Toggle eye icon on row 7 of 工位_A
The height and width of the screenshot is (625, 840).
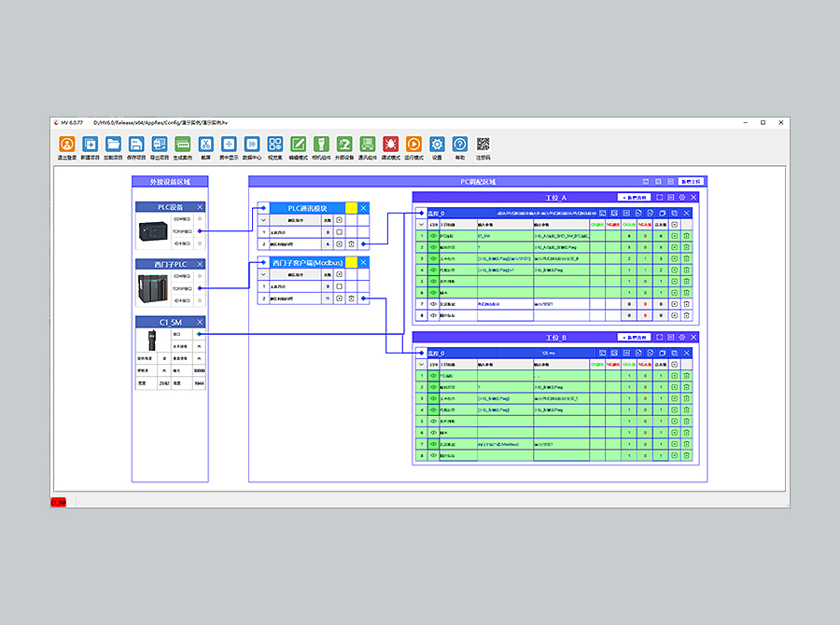click(x=433, y=304)
